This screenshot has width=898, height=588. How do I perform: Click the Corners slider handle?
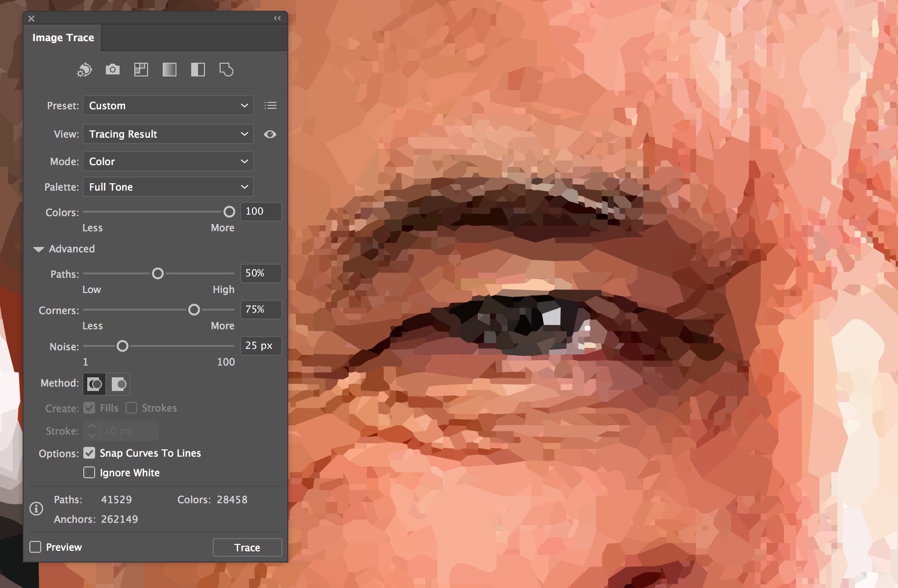194,310
